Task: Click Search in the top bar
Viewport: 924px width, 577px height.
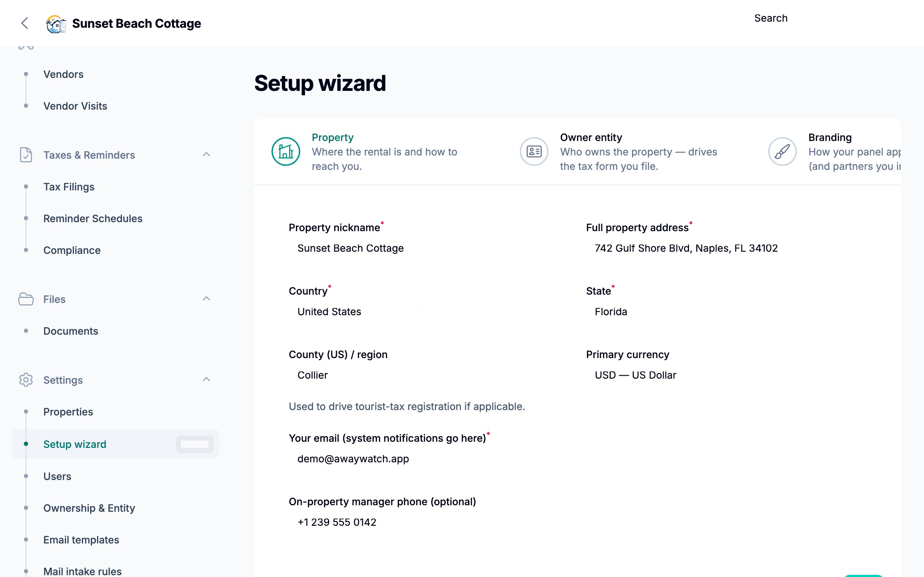Action: 771,18
